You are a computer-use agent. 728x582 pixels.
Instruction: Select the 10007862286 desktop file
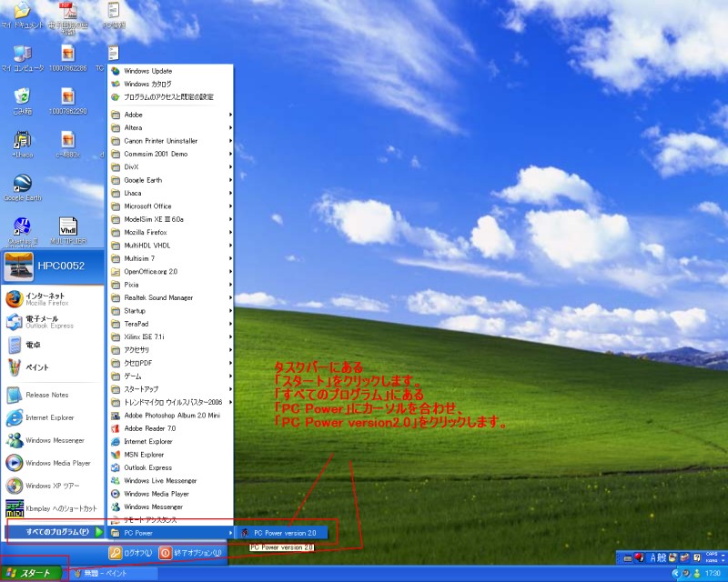pyautogui.click(x=67, y=58)
